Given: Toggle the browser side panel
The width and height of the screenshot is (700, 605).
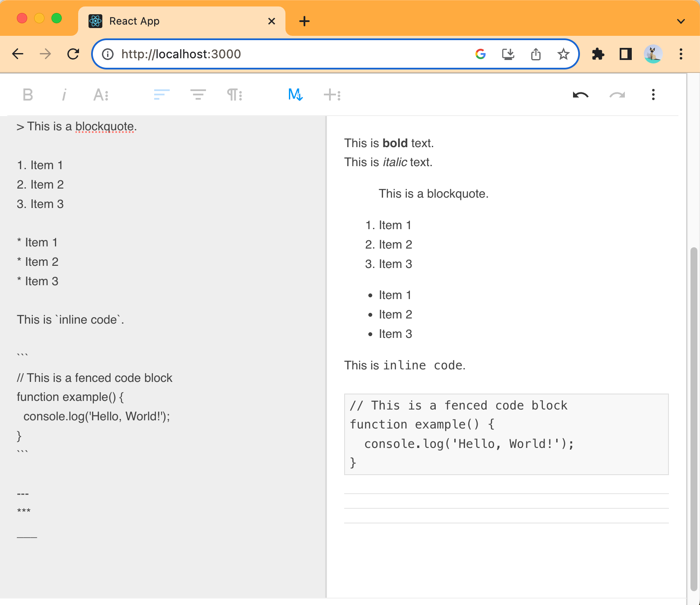Looking at the screenshot, I should point(625,54).
